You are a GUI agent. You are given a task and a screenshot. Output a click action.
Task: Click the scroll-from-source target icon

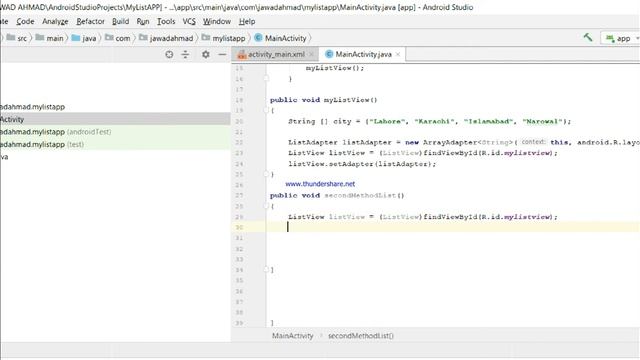click(169, 54)
